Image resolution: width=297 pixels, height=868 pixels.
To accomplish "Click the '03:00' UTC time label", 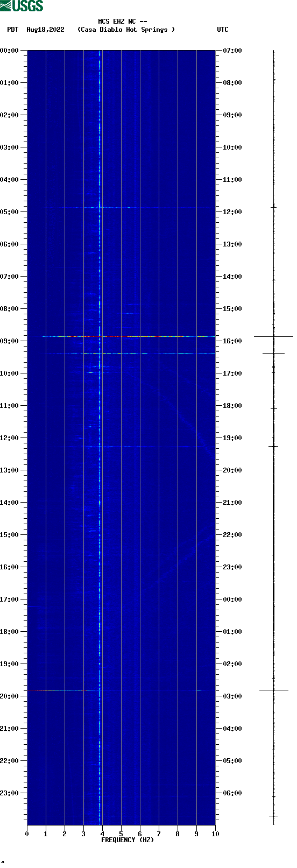I will [x=232, y=696].
